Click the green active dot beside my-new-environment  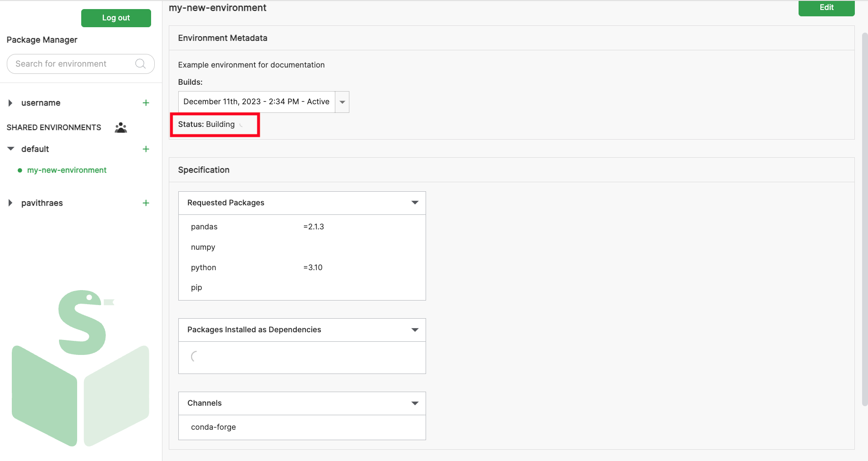[20, 170]
